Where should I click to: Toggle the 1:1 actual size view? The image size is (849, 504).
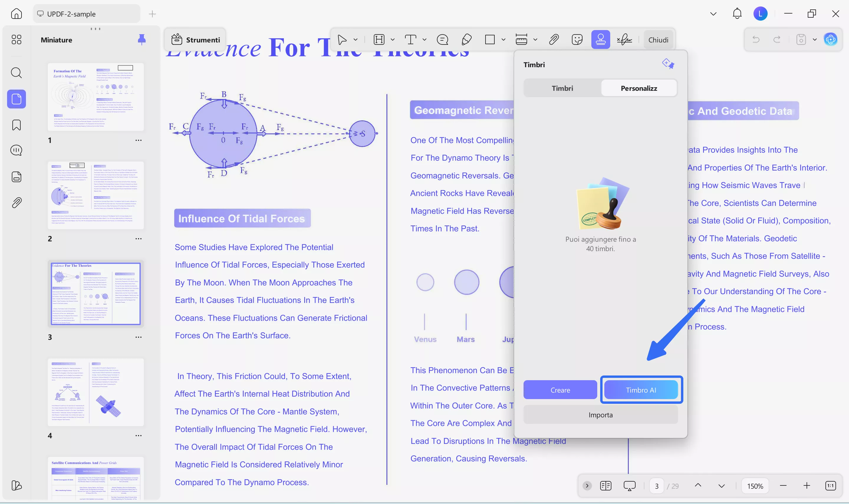click(x=830, y=486)
